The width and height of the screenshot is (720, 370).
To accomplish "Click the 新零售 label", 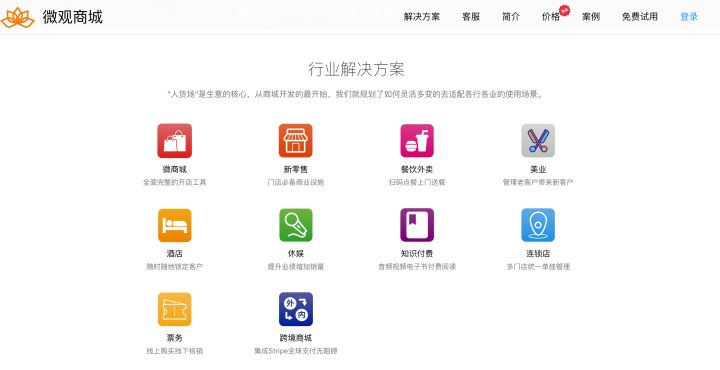I will click(x=296, y=169).
